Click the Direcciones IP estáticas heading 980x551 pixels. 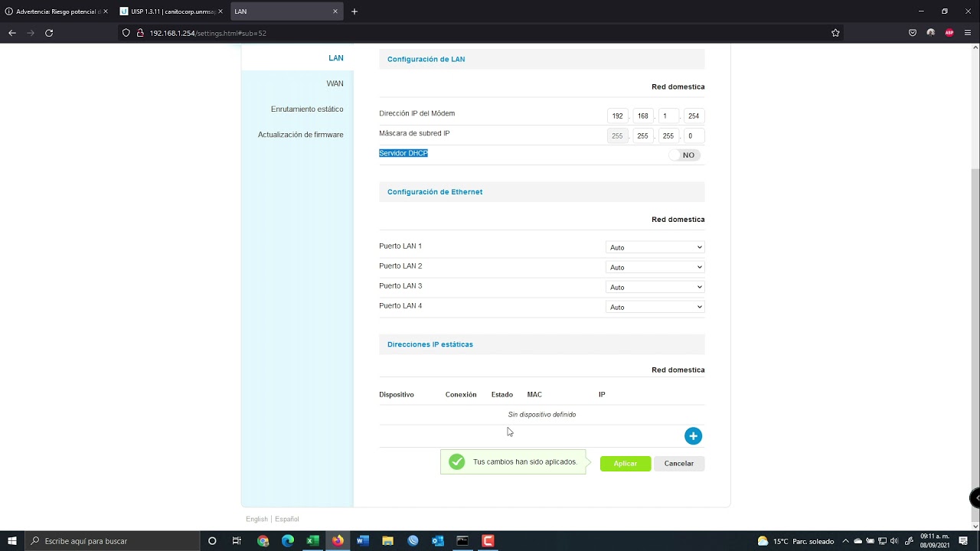pos(430,344)
